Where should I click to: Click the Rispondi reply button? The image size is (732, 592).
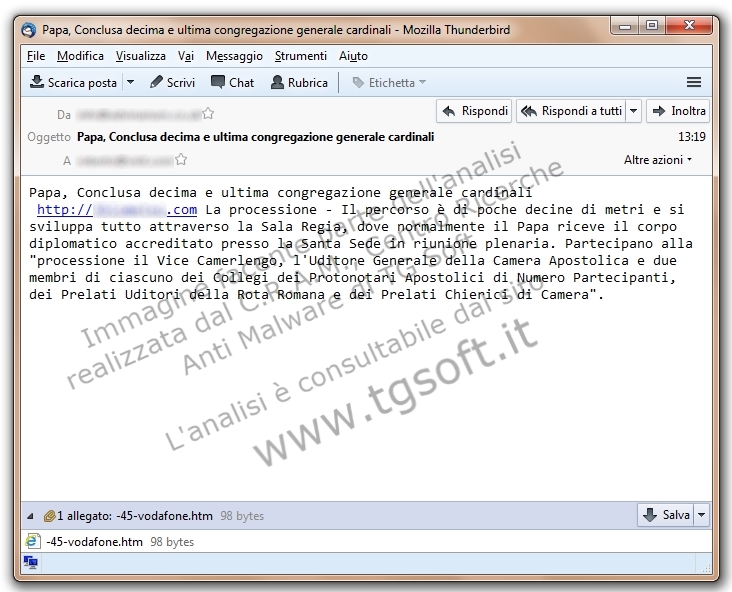[x=474, y=111]
